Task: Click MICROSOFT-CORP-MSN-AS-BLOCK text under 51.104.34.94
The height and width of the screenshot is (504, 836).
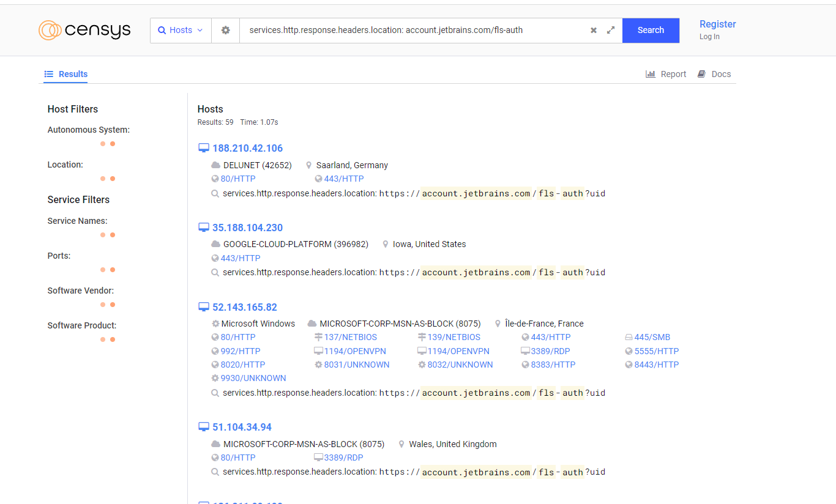Action: point(304,444)
